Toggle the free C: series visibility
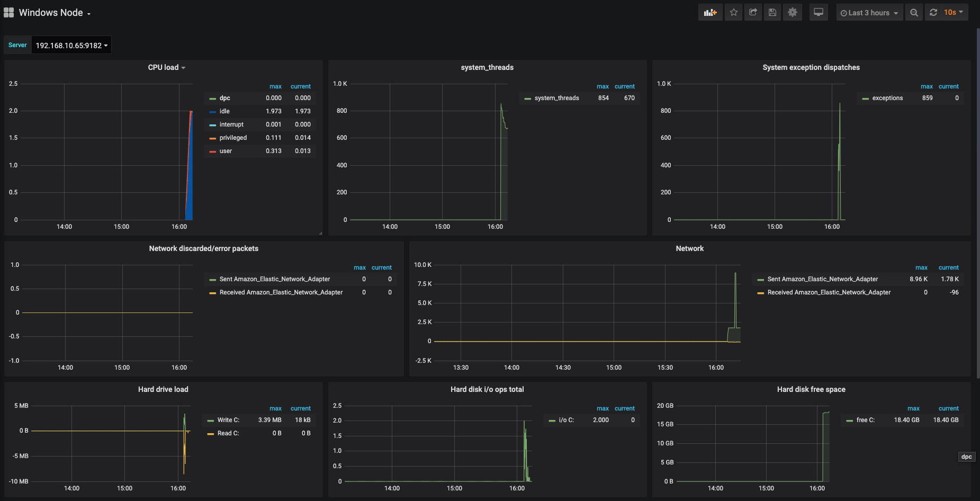980x501 pixels. click(866, 420)
